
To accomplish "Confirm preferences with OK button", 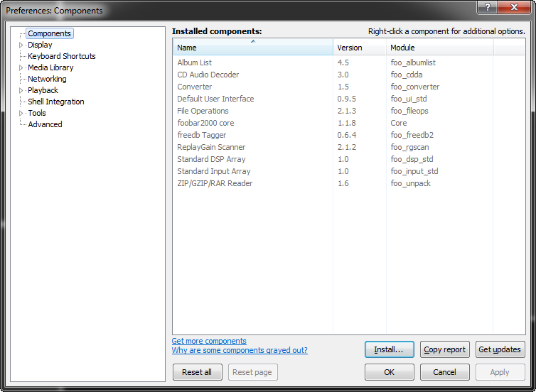I will pos(390,372).
